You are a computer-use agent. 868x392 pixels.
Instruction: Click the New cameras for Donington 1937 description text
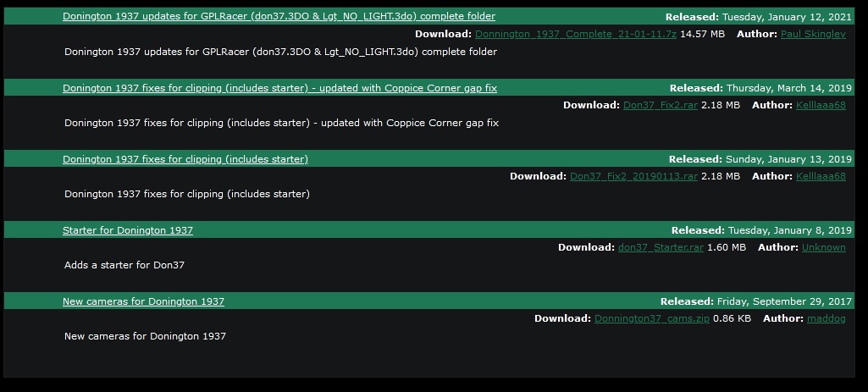pyautogui.click(x=145, y=336)
